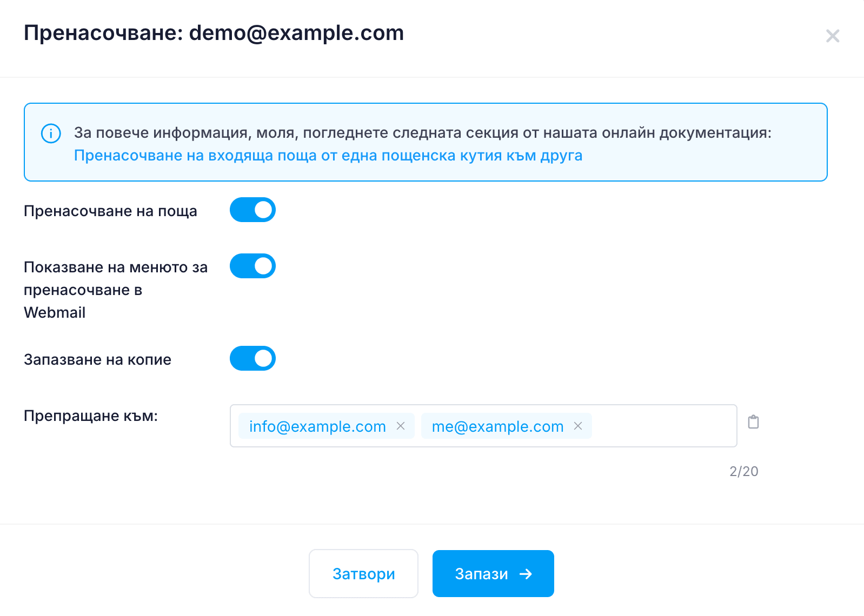Click the Пренасочване на поща label

[110, 211]
